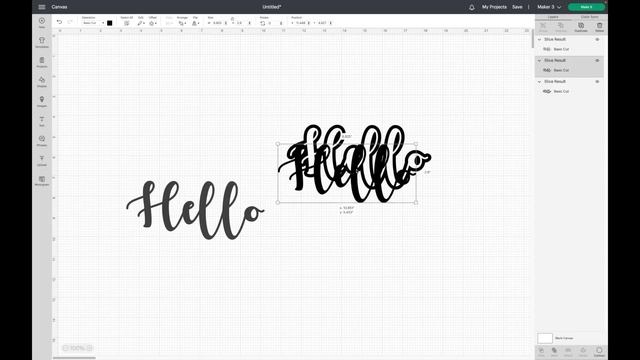Click the Save link
The image size is (640, 360).
click(x=517, y=7)
